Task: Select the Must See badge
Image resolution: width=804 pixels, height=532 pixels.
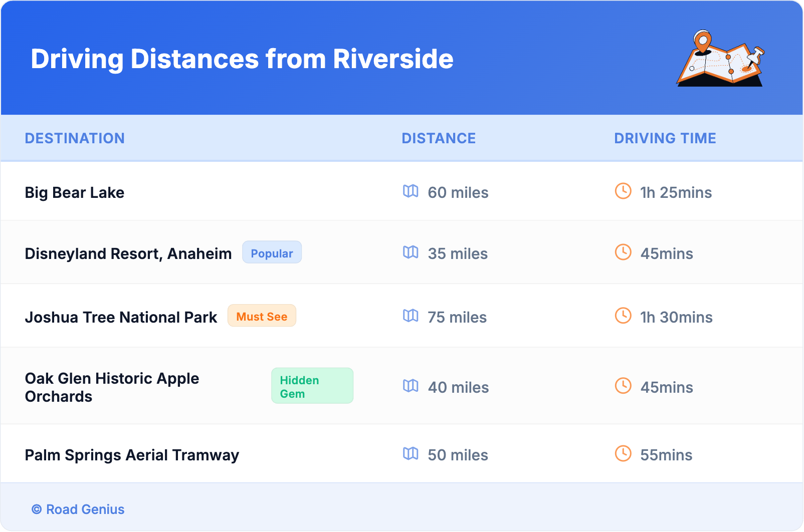Action: [x=262, y=316]
